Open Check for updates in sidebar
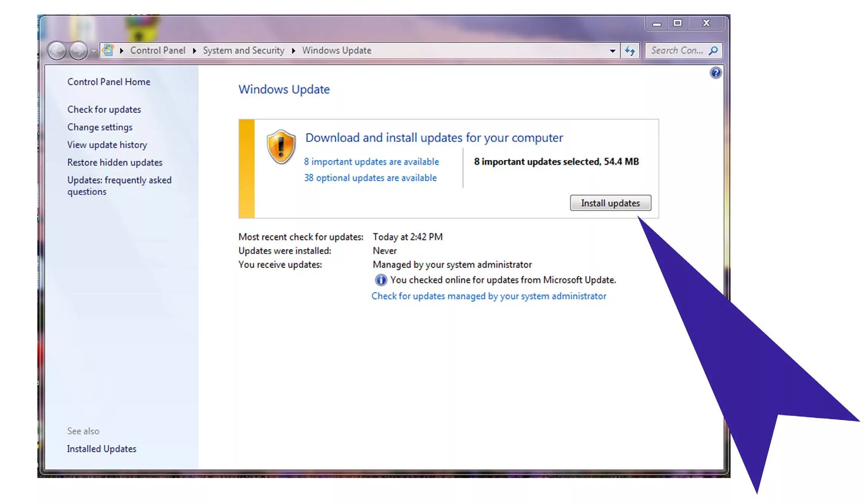 tap(104, 109)
